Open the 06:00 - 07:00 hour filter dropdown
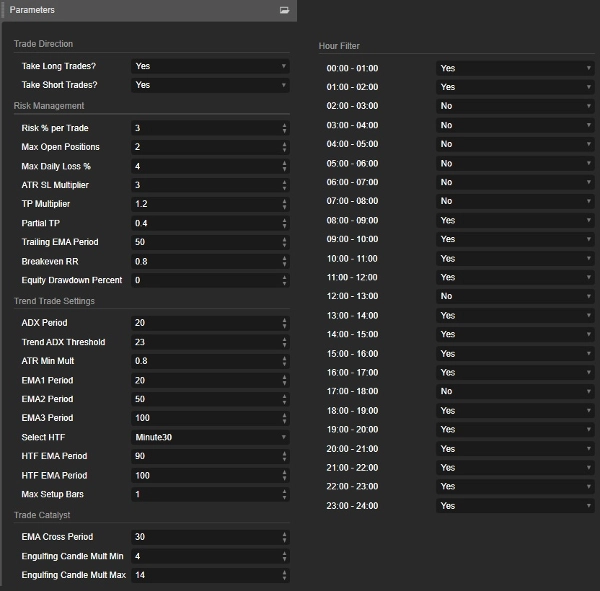Image resolution: width=600 pixels, height=591 pixels. (515, 182)
